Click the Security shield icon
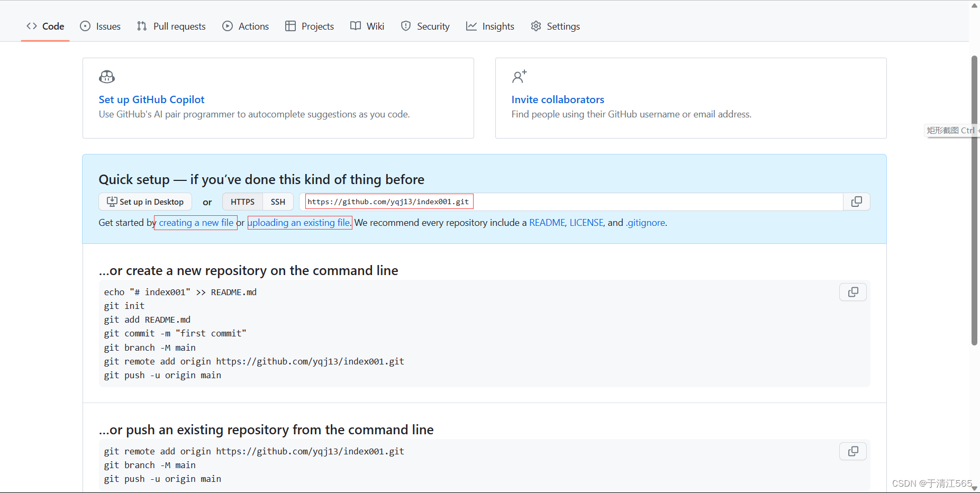Image resolution: width=980 pixels, height=493 pixels. point(406,26)
